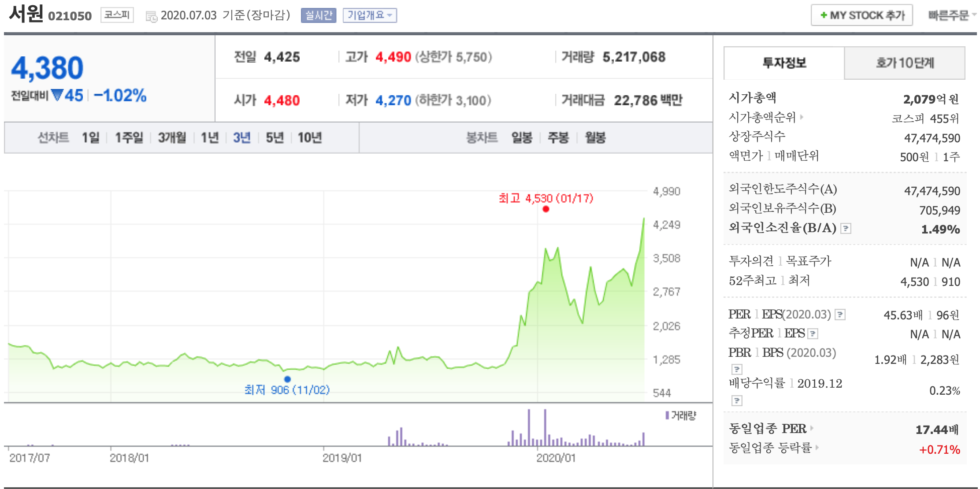Click the 전일 value 4,425
This screenshot has width=980, height=489.
[x=282, y=57]
